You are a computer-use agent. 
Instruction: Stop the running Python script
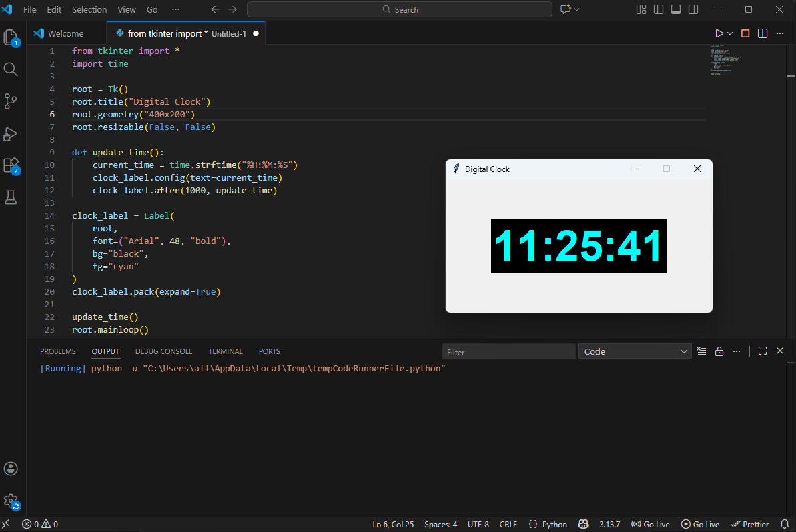(745, 33)
